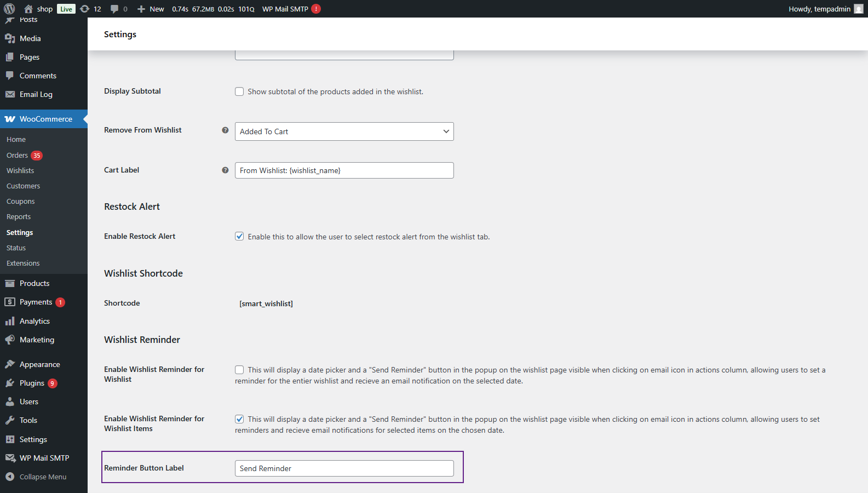Check Enable Wishlist Reminder for Wishlist box
The width and height of the screenshot is (868, 493).
click(x=239, y=370)
